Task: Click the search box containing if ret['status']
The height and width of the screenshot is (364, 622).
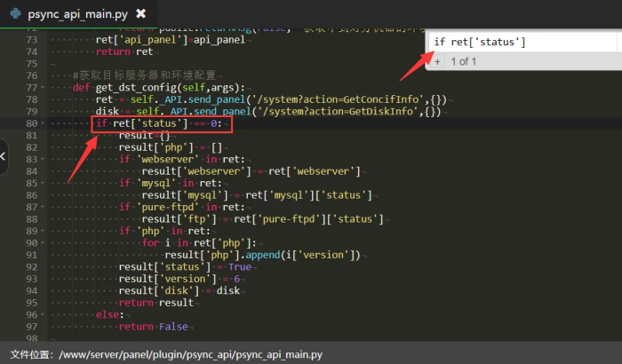Action: [517, 42]
